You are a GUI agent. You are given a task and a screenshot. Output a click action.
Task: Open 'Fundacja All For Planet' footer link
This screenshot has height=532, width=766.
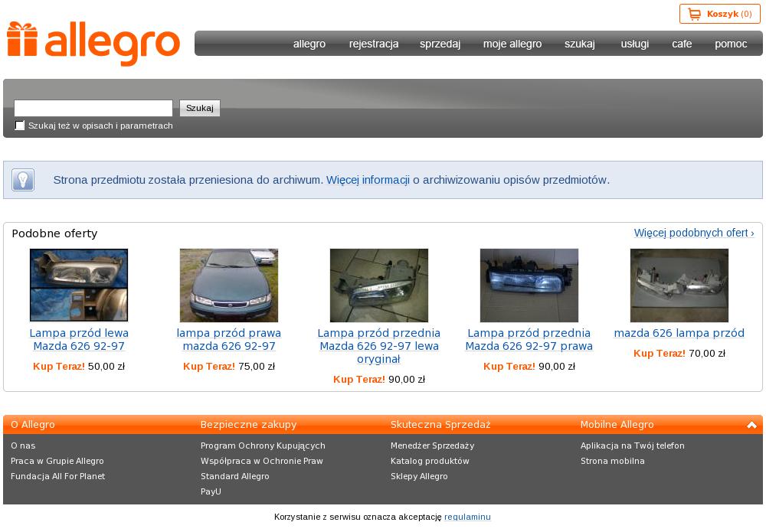click(x=57, y=476)
